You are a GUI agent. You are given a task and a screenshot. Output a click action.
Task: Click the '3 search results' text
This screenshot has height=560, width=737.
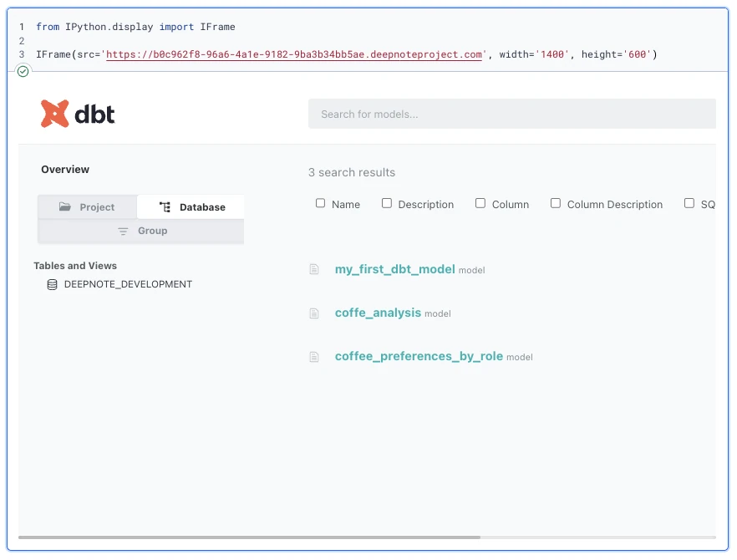pos(352,172)
